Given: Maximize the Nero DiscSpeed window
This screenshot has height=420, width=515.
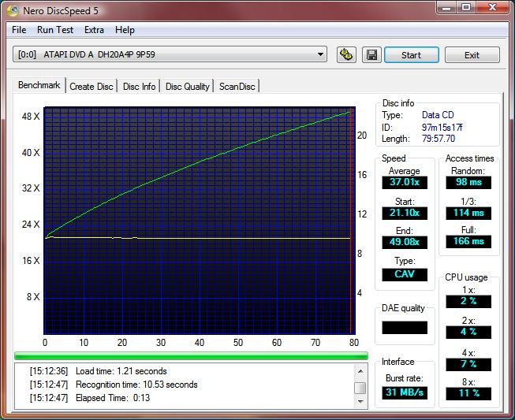Looking at the screenshot, I should click(x=465, y=9).
